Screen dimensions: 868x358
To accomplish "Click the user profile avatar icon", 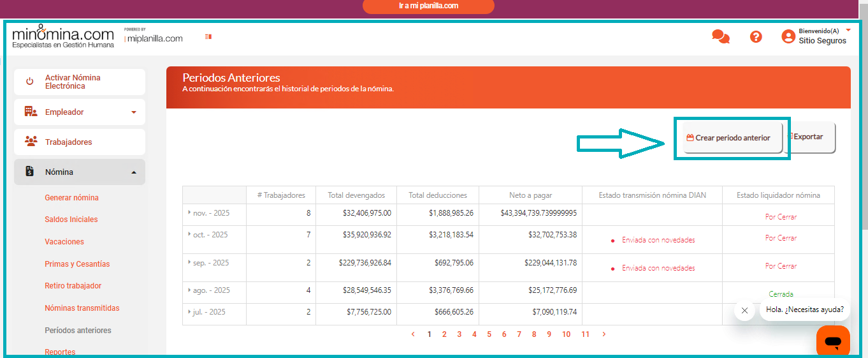I will click(788, 36).
